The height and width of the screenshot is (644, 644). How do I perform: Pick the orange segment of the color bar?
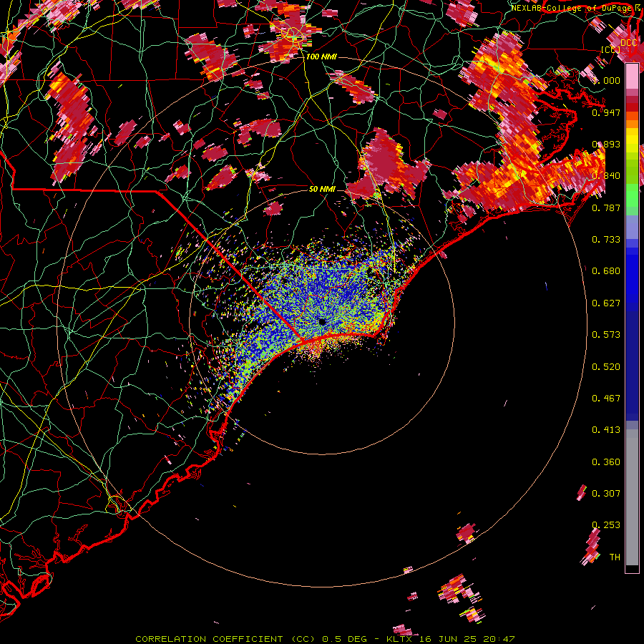click(632, 123)
